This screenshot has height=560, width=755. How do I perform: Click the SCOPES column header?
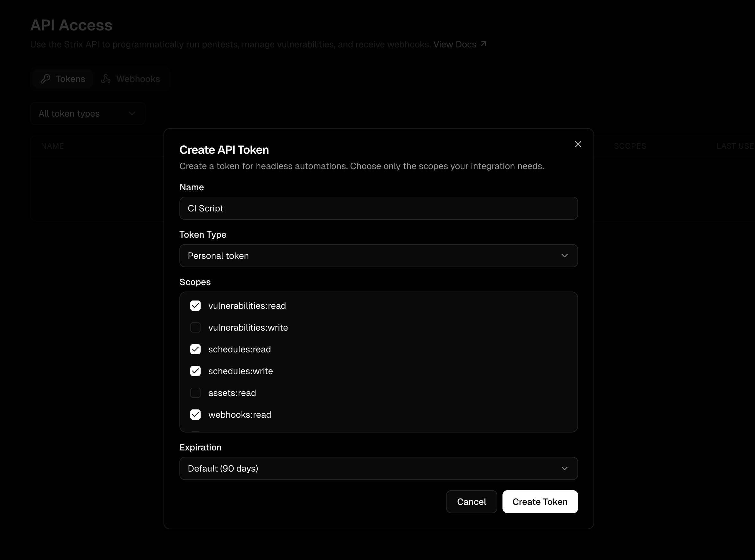(x=630, y=146)
